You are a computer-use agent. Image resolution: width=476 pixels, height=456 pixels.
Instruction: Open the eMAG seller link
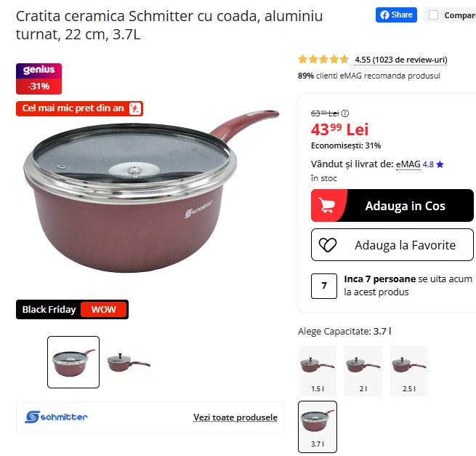(408, 164)
